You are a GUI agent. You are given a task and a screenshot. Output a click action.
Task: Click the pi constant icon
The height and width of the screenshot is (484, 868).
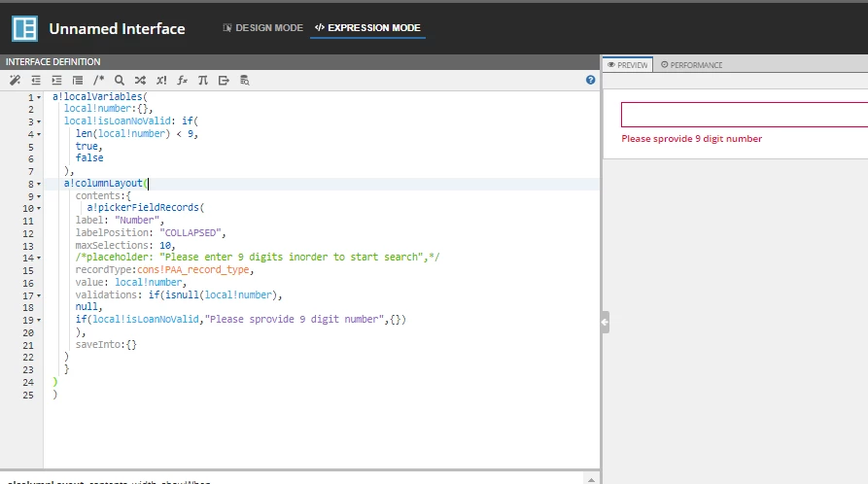(203, 81)
